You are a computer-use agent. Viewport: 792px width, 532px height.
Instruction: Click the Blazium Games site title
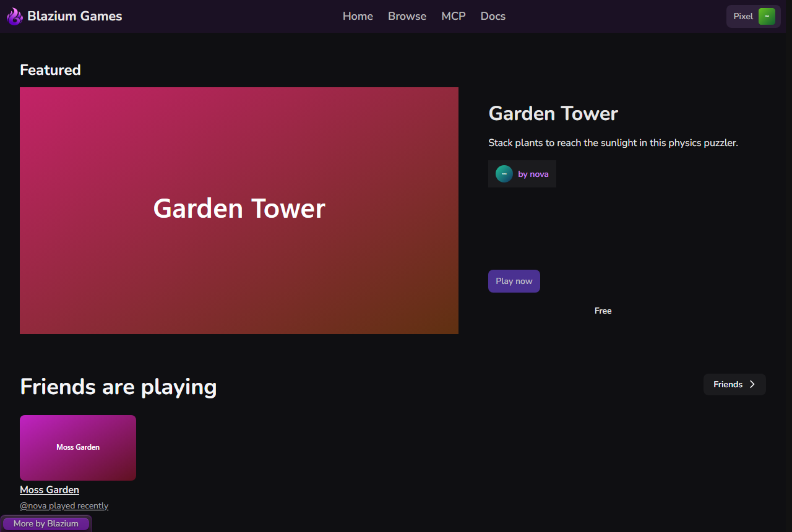75,16
